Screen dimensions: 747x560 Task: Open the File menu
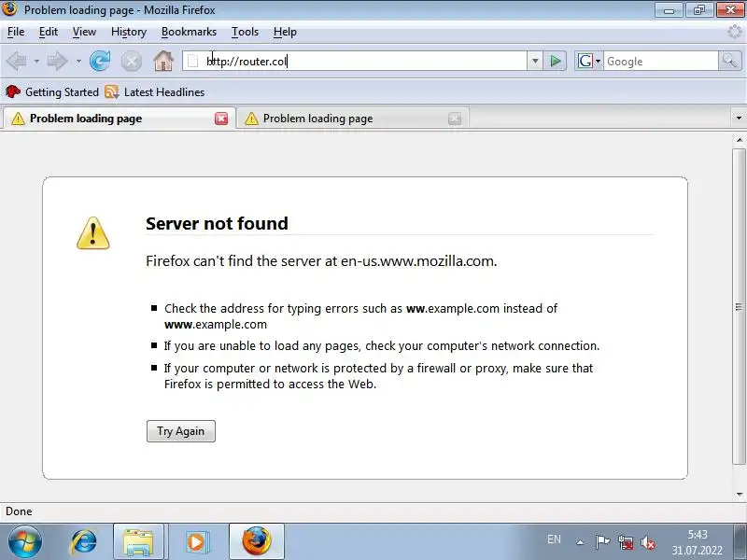tap(16, 32)
